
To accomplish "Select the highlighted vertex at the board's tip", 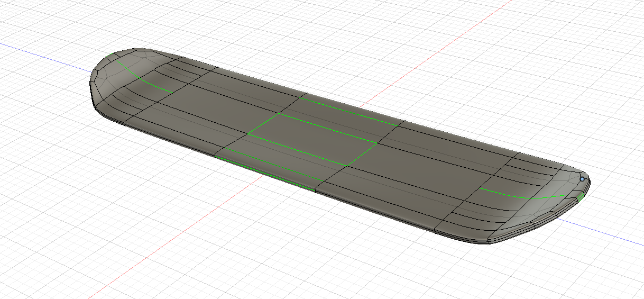I will [x=583, y=179].
